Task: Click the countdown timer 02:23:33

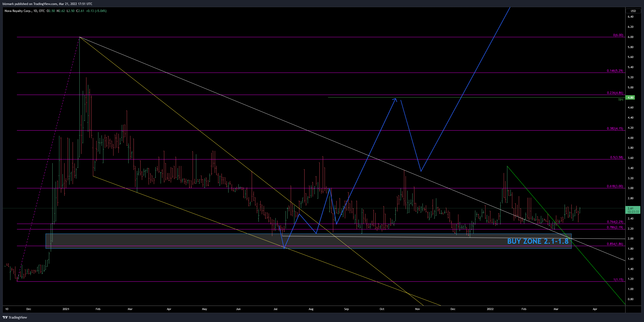Action: coord(633,212)
